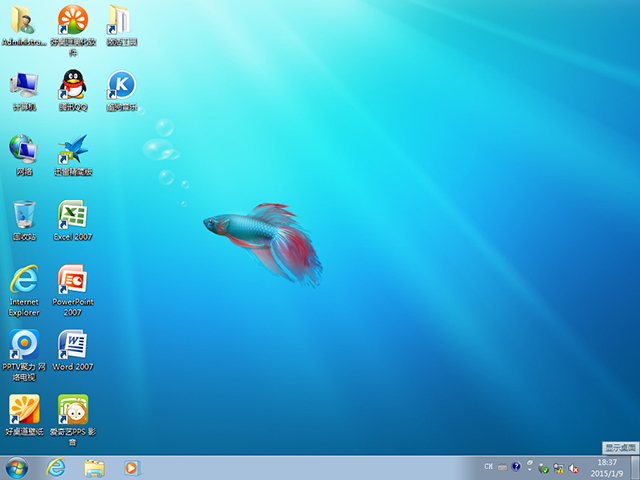This screenshot has width=640, height=480.
Task: Click the Internet Explorer desktop icon
Action: [24, 280]
